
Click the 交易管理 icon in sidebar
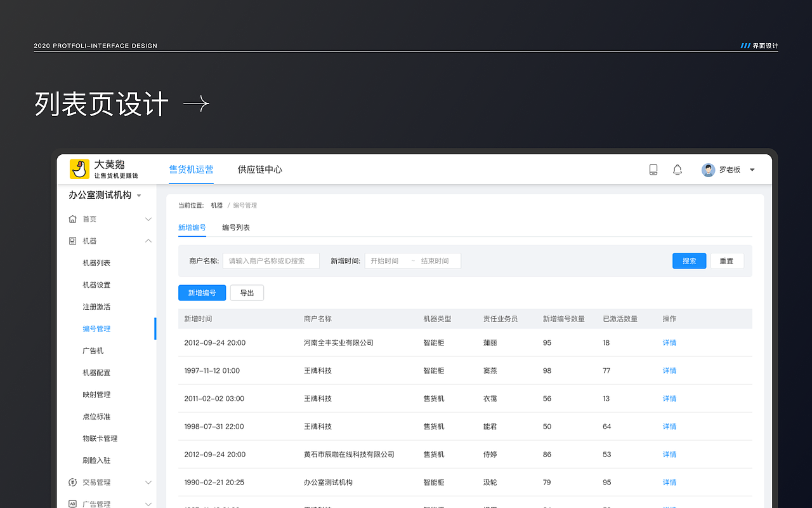(x=72, y=483)
